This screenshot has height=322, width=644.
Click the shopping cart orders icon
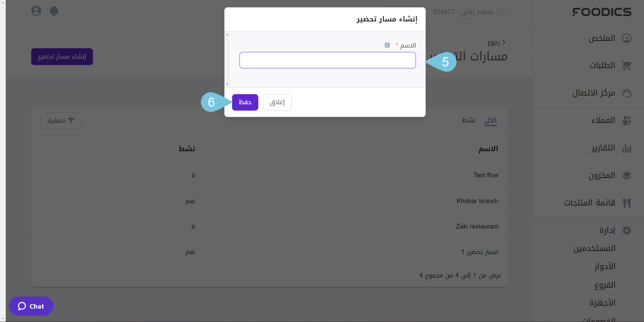627,66
